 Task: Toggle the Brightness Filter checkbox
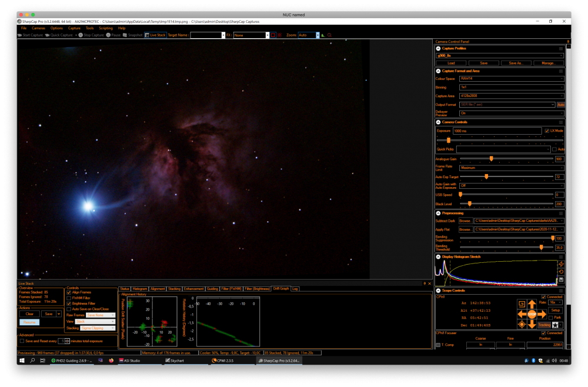tap(69, 303)
